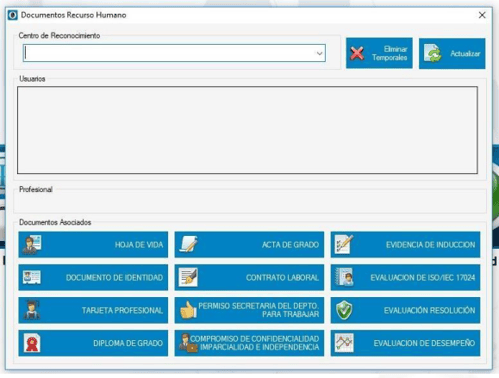Open TARJETA PROFESIONAL document

click(93, 310)
